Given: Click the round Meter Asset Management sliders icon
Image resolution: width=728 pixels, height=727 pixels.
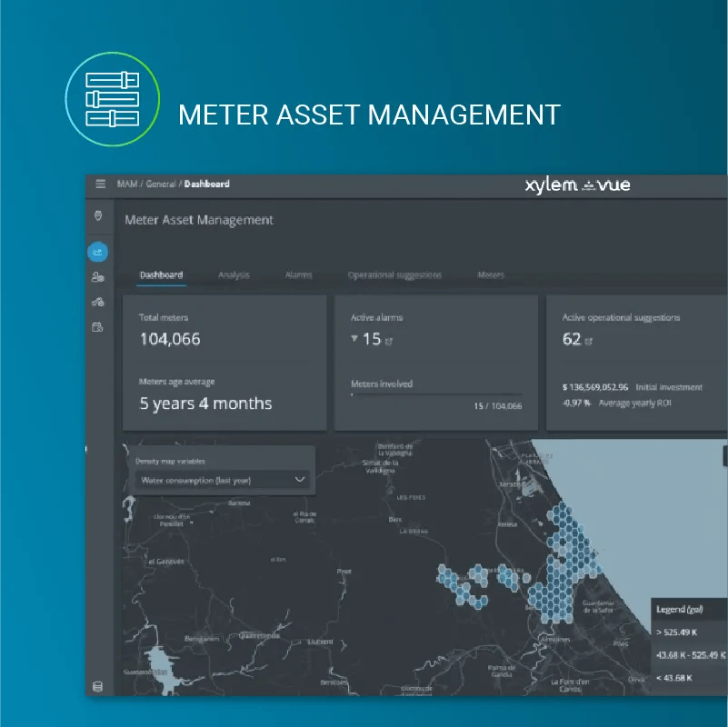Looking at the screenshot, I should click(113, 99).
